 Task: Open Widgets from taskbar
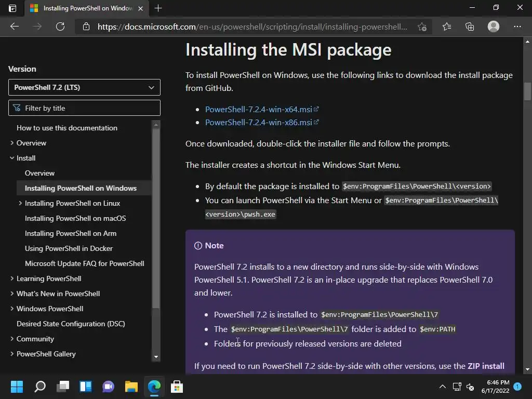point(86,387)
